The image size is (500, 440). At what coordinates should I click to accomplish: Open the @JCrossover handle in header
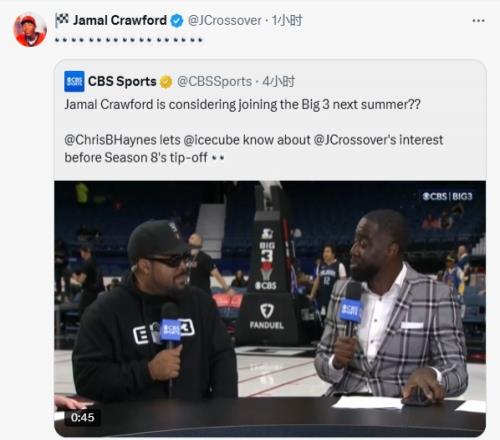[x=225, y=20]
